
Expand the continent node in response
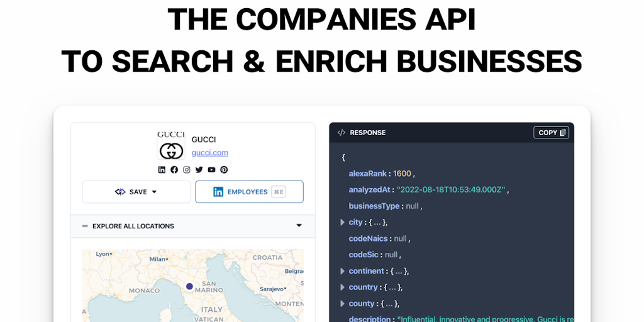343,271
